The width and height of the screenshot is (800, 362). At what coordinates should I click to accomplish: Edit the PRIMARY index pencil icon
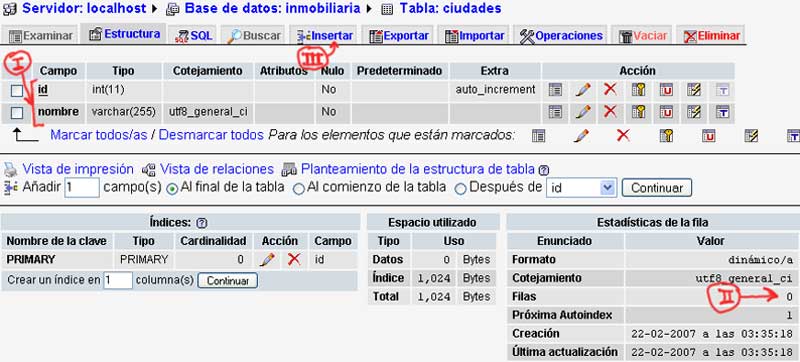(267, 260)
